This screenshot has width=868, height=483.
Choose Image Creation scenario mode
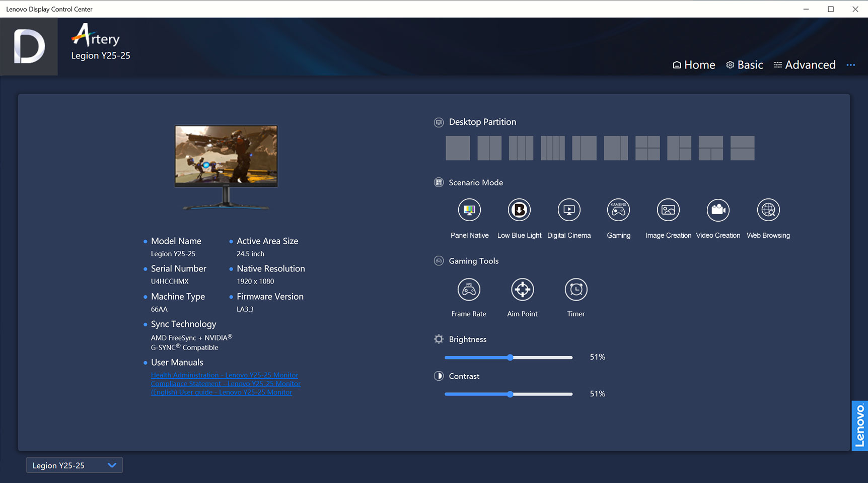(668, 210)
